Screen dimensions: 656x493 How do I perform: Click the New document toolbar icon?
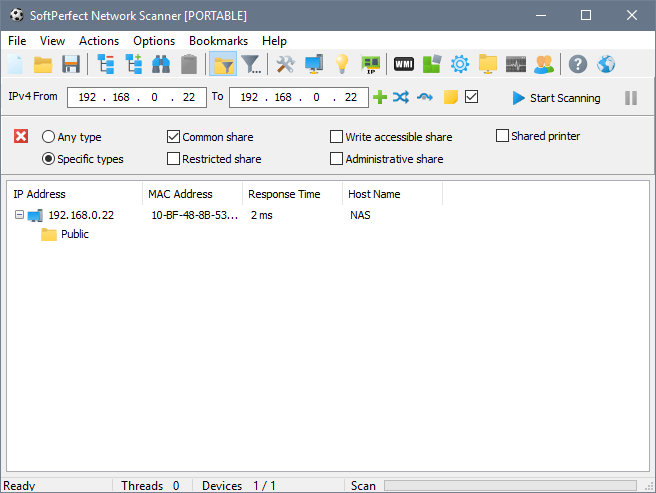(x=15, y=64)
